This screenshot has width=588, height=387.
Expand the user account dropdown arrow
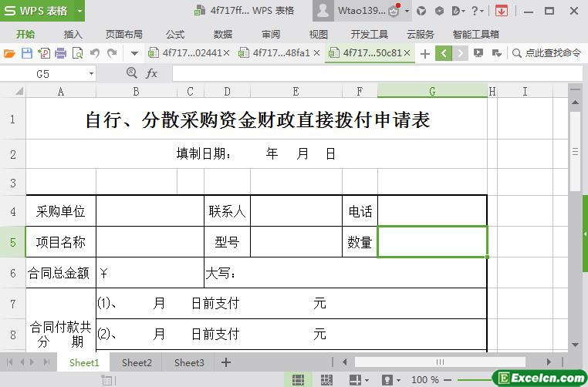(x=407, y=11)
